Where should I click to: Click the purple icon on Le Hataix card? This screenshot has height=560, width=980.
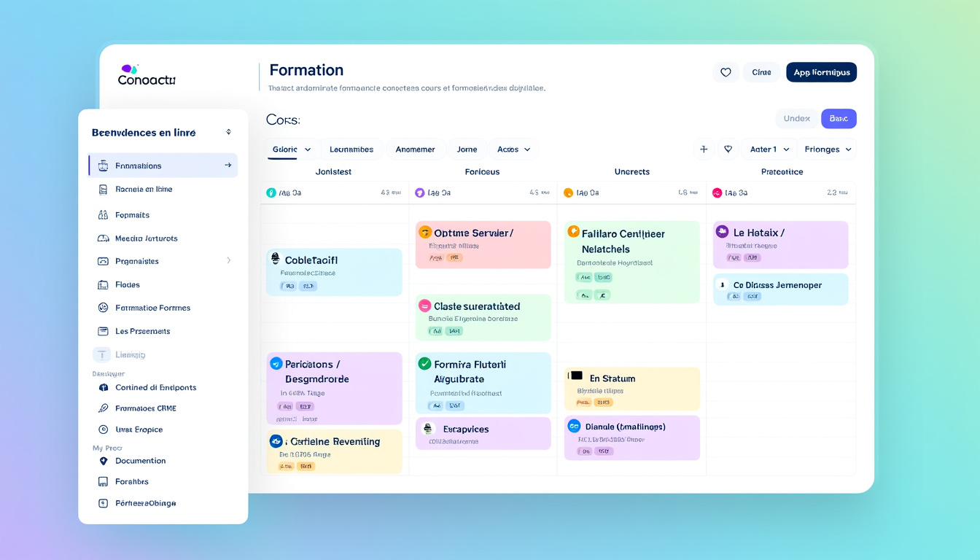(x=722, y=232)
